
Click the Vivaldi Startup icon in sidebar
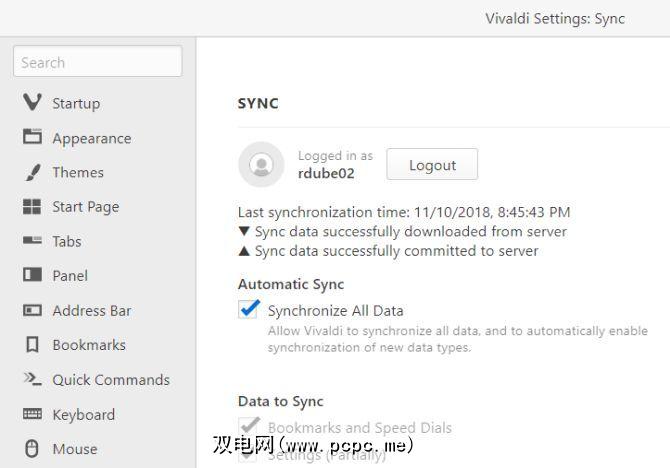[32, 103]
